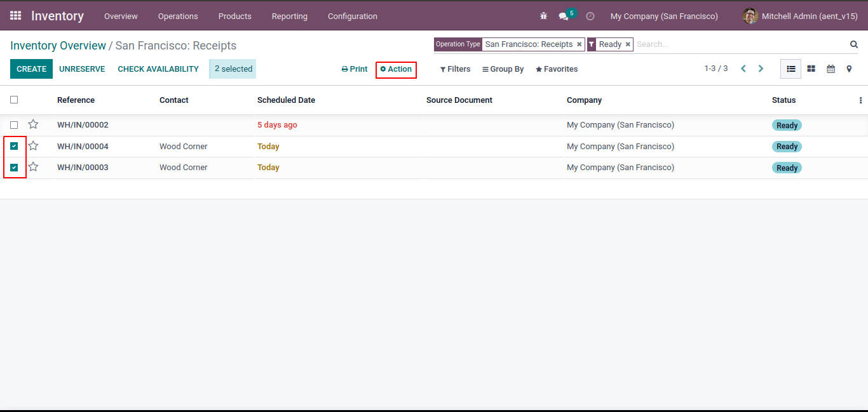This screenshot has height=412, width=868.
Task: Click the UNRESERVE button
Action: pyautogui.click(x=82, y=69)
